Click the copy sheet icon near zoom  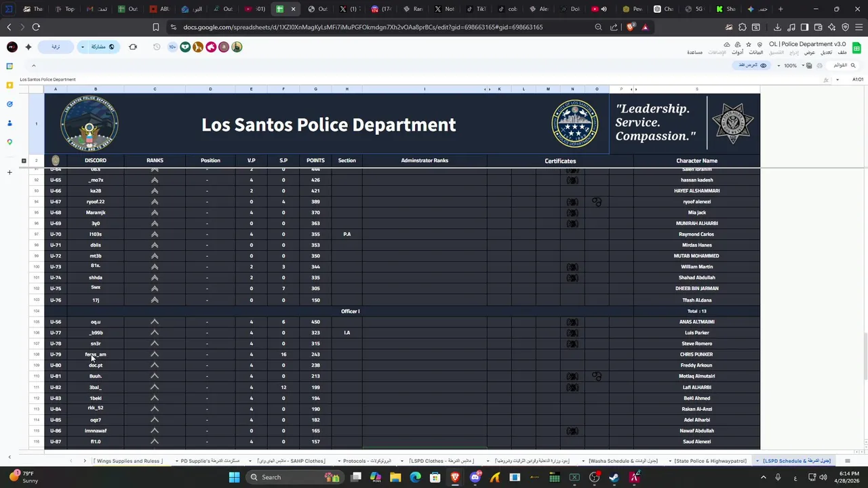(810, 66)
